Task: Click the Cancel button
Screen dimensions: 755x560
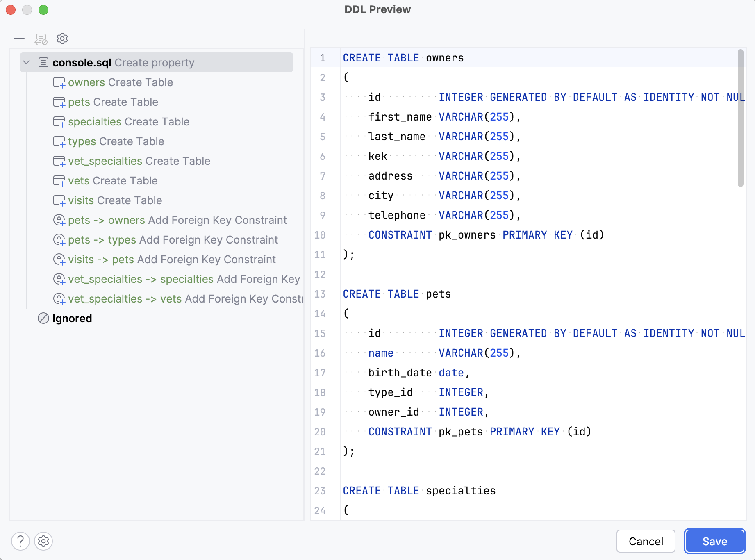Action: tap(646, 541)
